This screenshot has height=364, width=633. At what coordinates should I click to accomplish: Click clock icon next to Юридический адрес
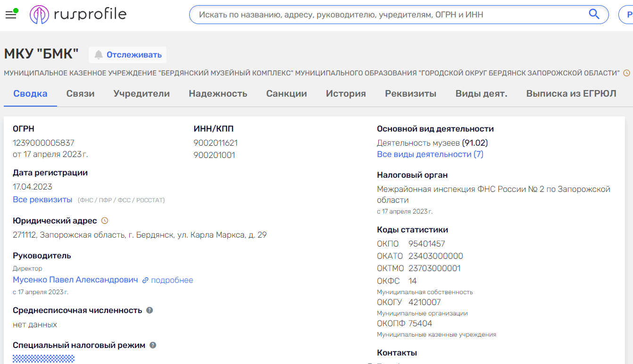coord(105,220)
